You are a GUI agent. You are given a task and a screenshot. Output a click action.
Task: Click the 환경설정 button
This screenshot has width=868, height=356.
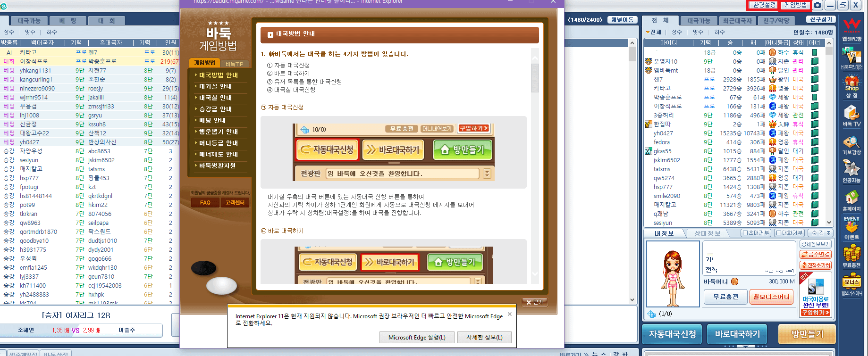tap(764, 5)
